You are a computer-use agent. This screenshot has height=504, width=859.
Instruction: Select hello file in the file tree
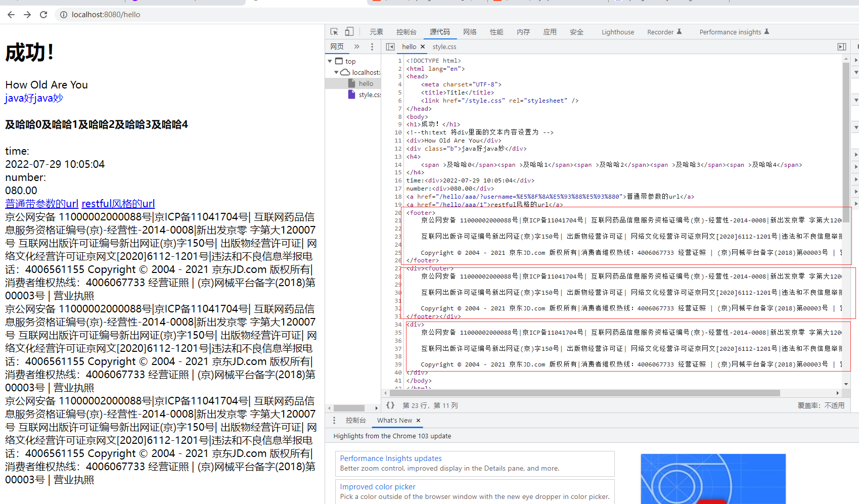click(366, 83)
